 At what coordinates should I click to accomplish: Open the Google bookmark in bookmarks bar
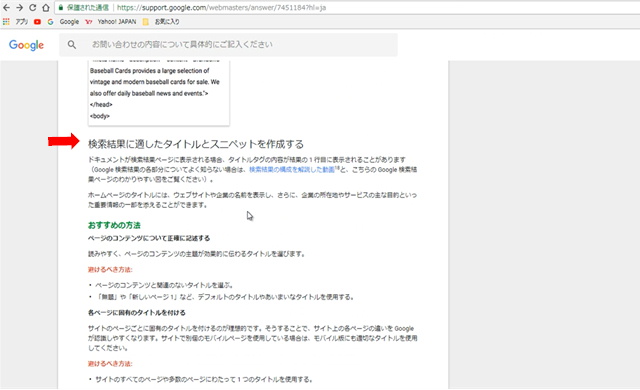point(63,22)
